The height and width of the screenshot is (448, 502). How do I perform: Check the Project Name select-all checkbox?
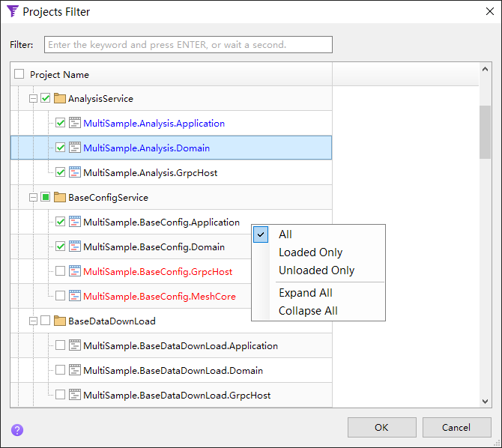(x=19, y=74)
